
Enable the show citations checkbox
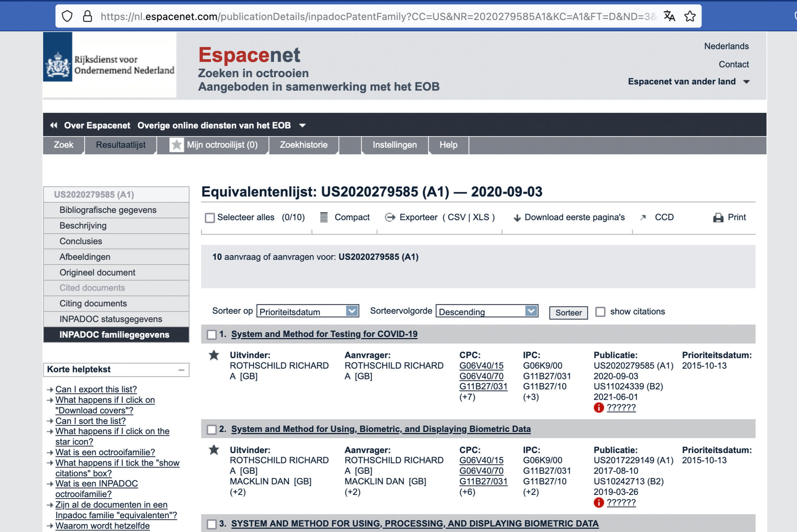coord(600,312)
